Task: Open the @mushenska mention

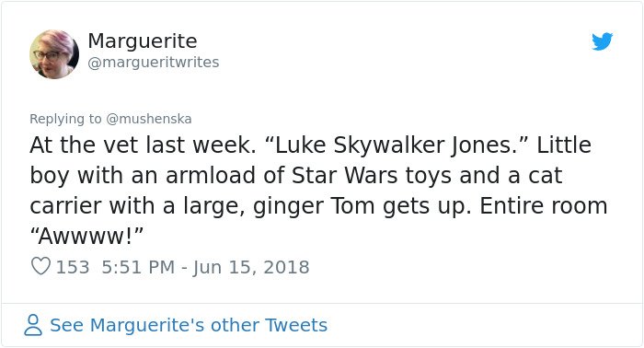Action: (149, 119)
